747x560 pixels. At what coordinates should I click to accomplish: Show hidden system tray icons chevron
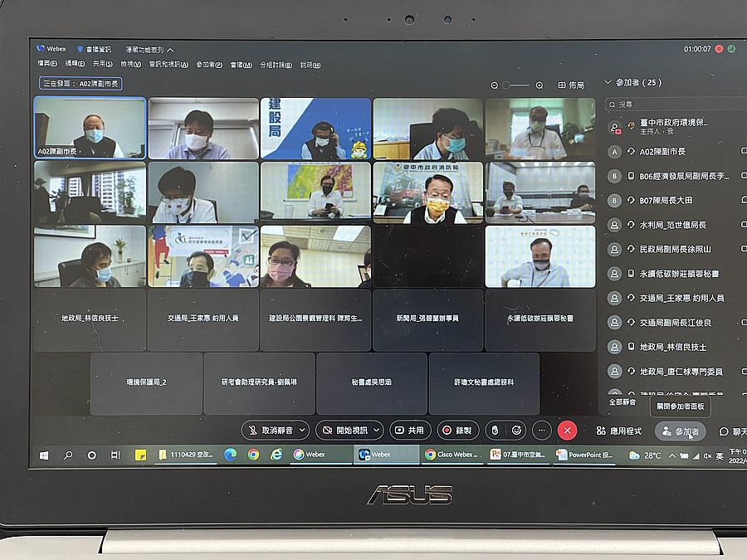[x=672, y=455]
